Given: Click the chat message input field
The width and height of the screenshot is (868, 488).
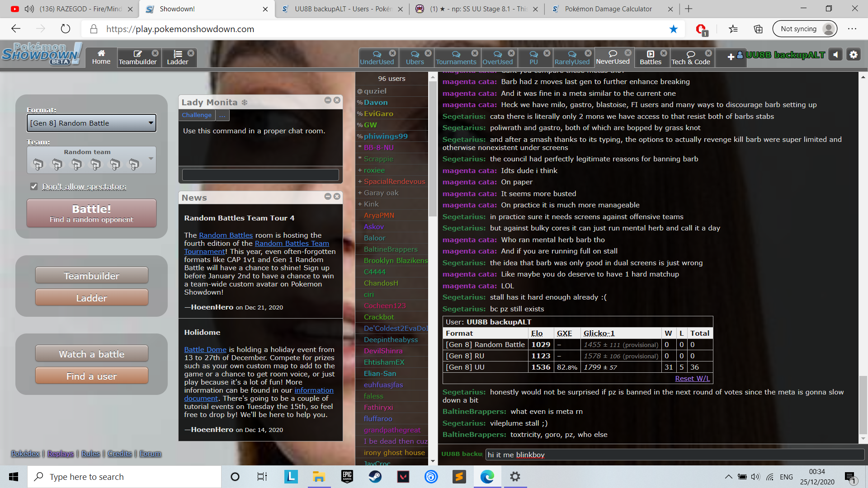Looking at the screenshot, I should point(674,455).
